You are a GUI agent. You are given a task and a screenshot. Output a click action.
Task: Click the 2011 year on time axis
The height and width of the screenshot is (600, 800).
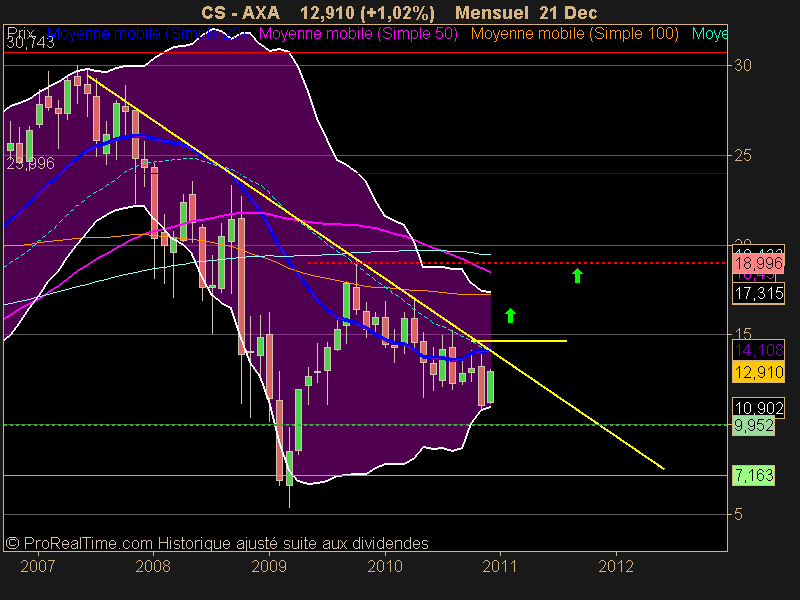coord(500,566)
